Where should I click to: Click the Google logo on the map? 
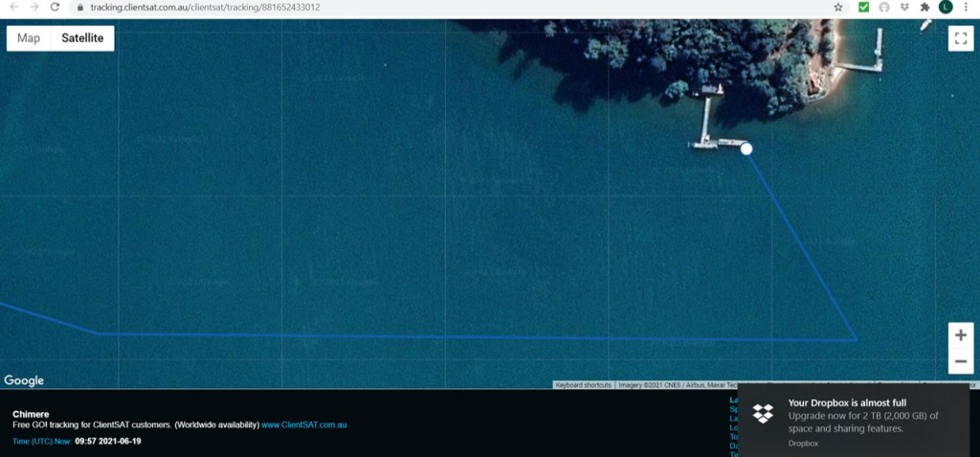(24, 380)
